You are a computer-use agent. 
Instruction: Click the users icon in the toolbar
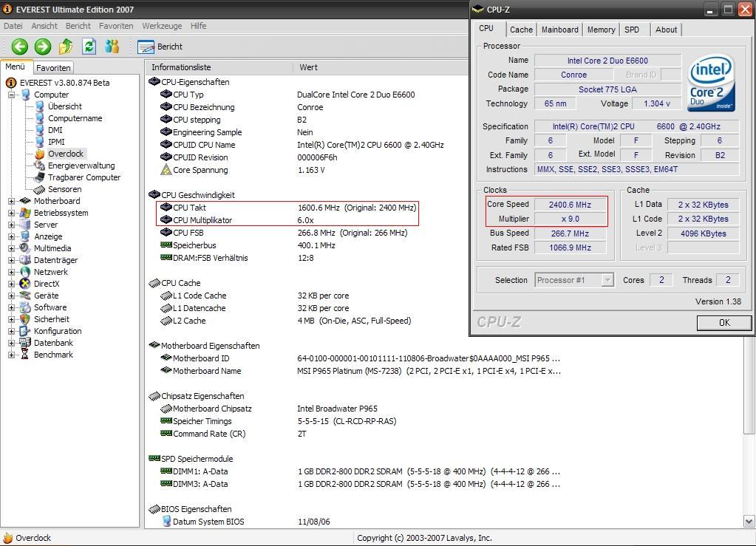pyautogui.click(x=112, y=47)
